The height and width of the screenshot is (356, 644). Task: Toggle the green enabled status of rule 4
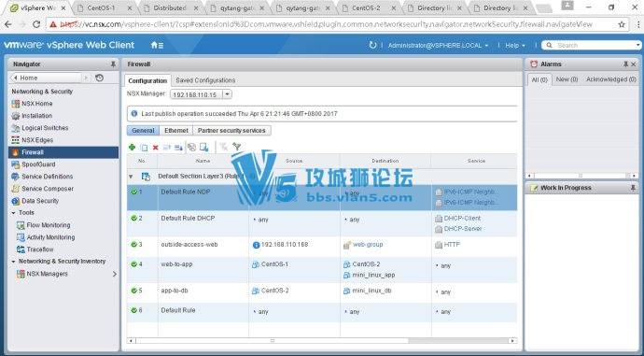133,264
